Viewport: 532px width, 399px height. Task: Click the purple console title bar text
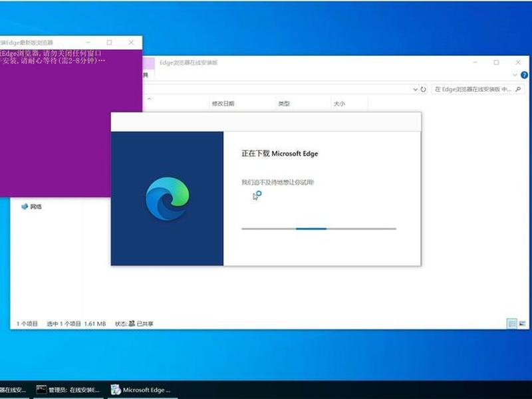pos(27,43)
